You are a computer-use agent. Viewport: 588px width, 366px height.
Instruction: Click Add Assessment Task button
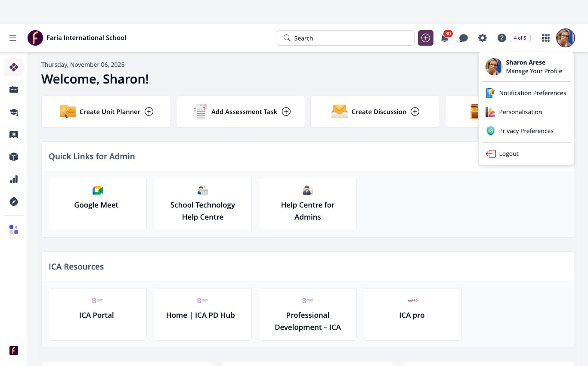click(241, 112)
